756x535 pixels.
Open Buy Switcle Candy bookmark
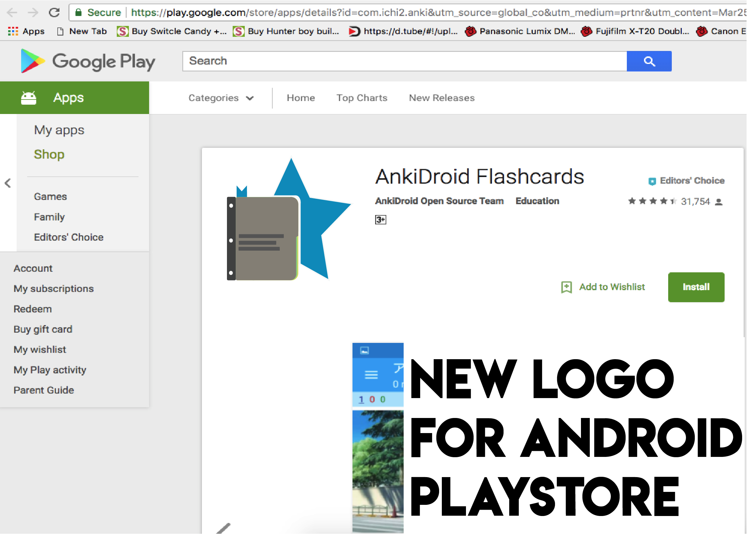tap(172, 32)
